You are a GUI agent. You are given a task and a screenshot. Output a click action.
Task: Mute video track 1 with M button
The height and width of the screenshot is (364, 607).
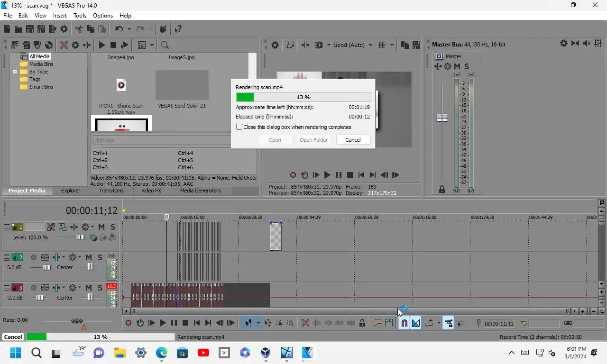point(101,227)
